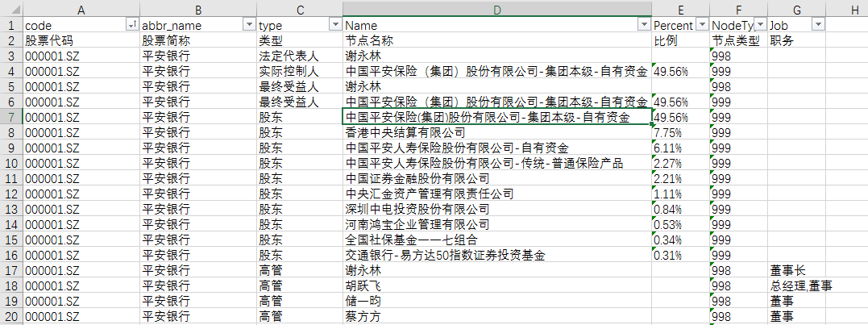Select column E header
This screenshot has width=868, height=325.
pos(681,9)
